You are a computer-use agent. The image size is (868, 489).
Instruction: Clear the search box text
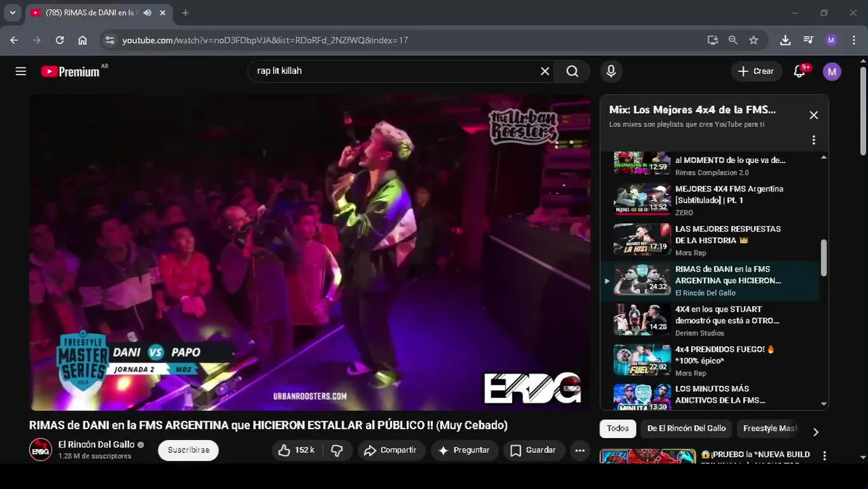click(545, 71)
